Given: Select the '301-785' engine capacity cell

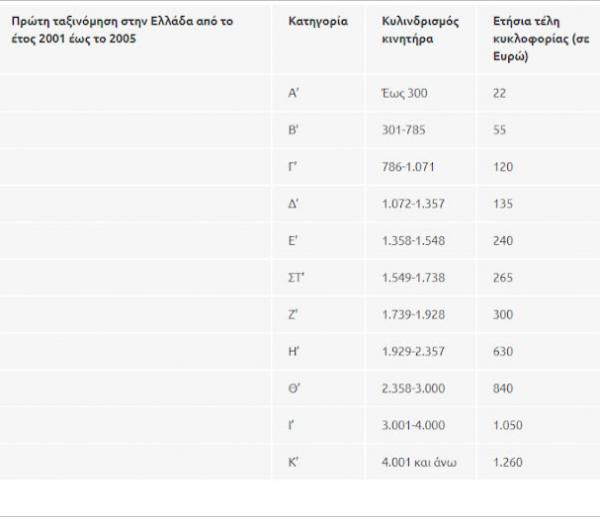Looking at the screenshot, I should [x=402, y=130].
